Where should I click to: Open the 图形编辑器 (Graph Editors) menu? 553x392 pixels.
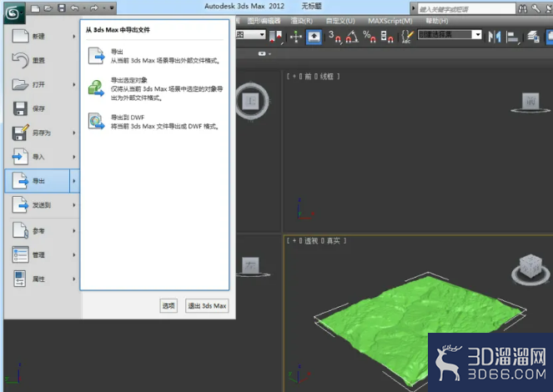click(x=264, y=21)
